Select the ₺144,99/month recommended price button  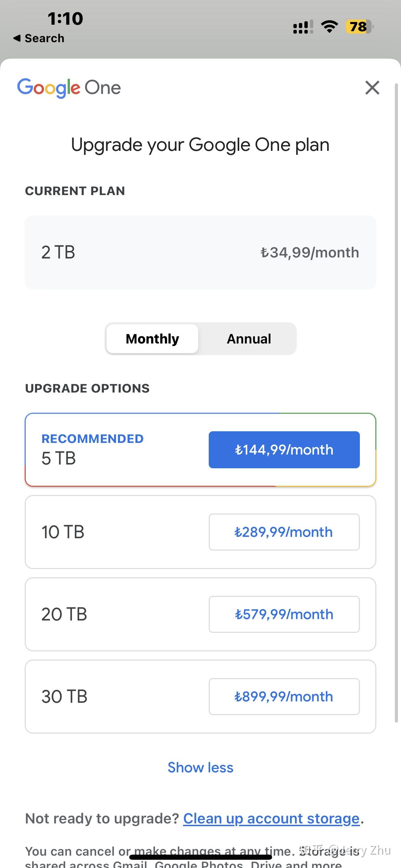(284, 449)
